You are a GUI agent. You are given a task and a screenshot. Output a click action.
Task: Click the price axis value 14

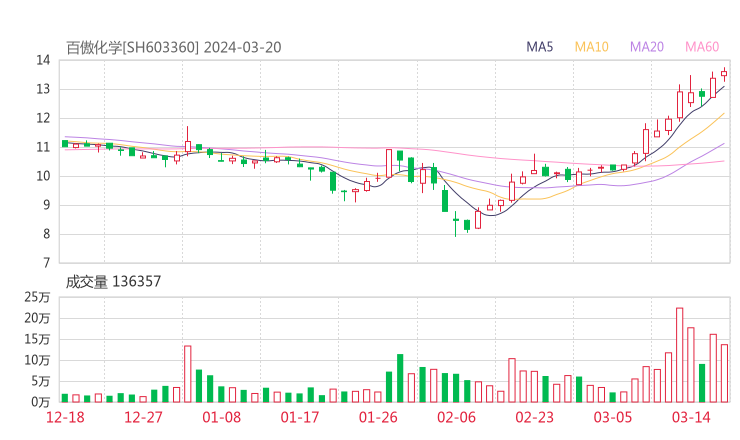click(x=43, y=60)
